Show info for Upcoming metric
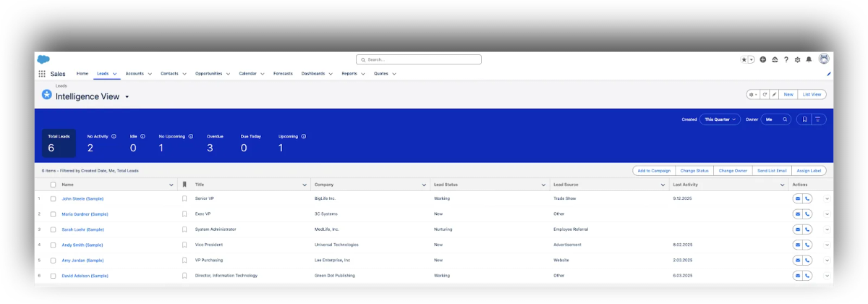Viewport: 868px width, 304px height. pyautogui.click(x=303, y=136)
